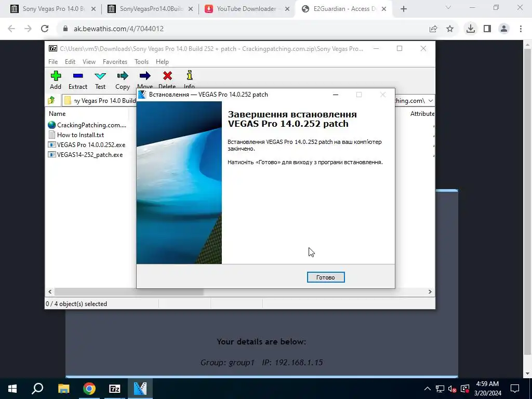Screen dimensions: 532x399
Task: Open the Chrome three-dot menu
Action: 521,29
